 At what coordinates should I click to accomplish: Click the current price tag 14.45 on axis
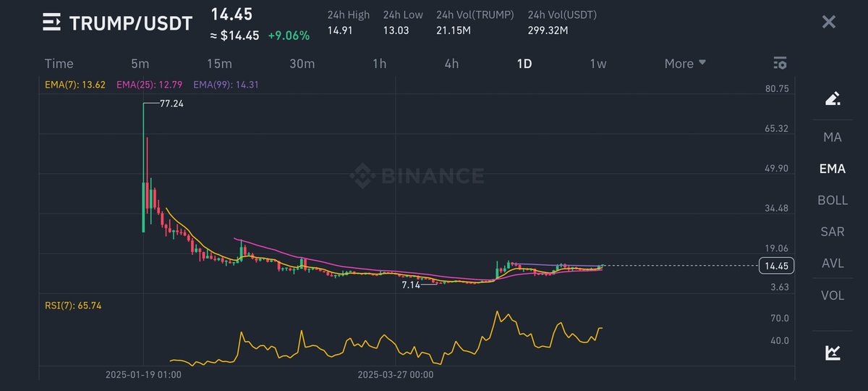(777, 266)
